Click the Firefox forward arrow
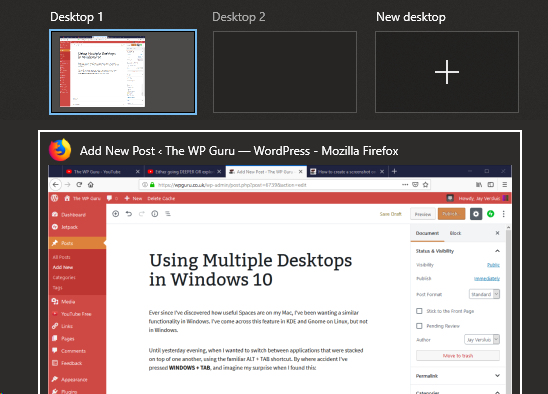 tap(68, 185)
